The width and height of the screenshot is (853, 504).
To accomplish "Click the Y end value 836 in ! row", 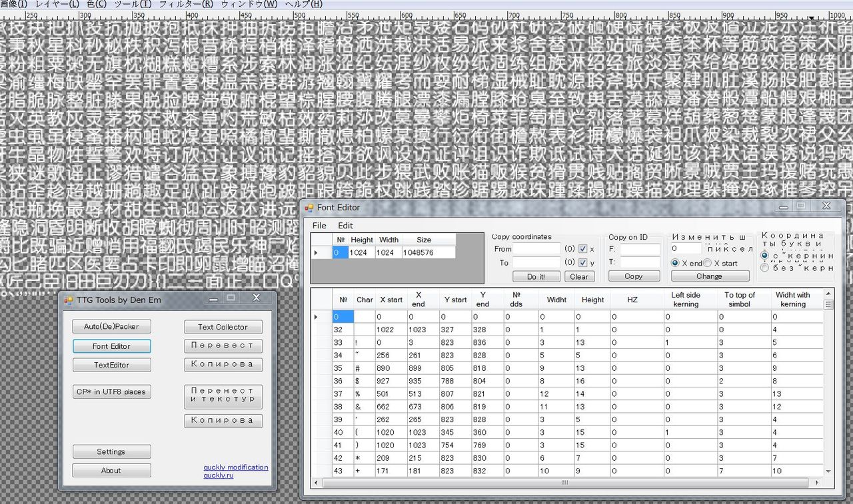I will click(x=487, y=342).
